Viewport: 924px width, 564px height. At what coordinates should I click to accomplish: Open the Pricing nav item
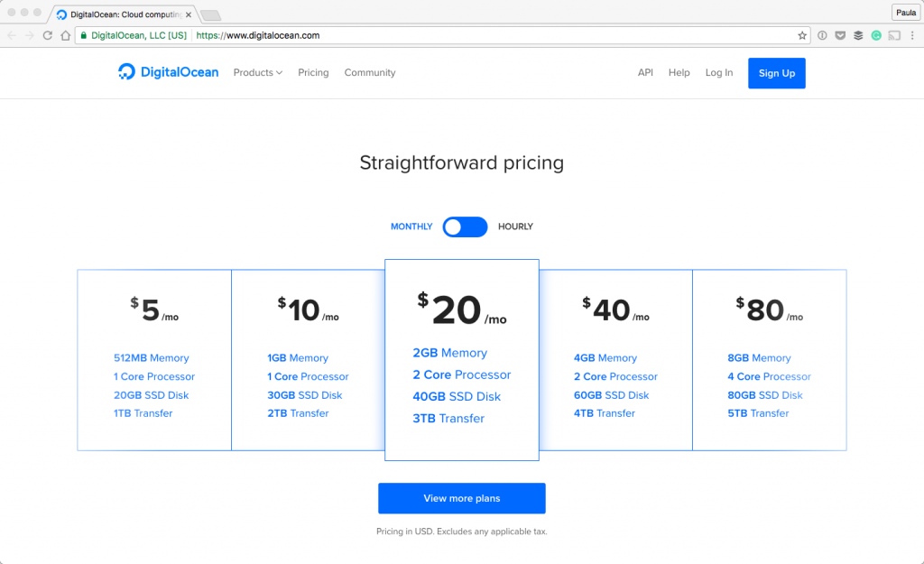tap(313, 72)
